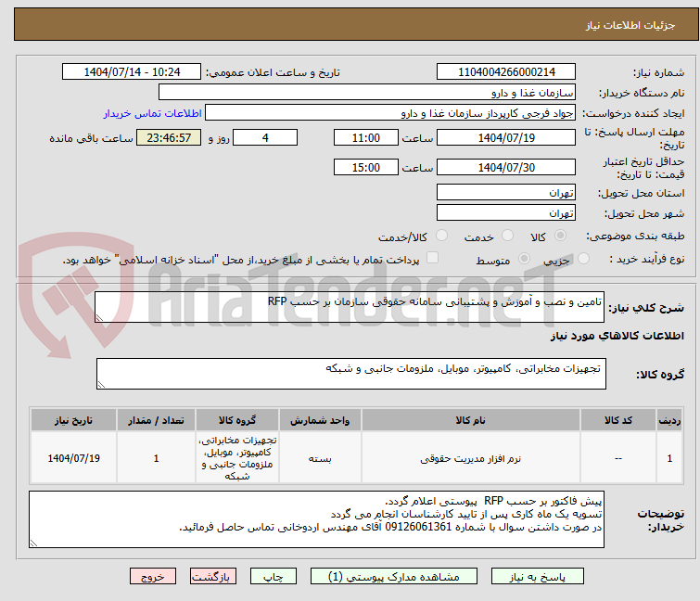Click the remaining time 23:46:57 field
Image resolution: width=700 pixels, height=601 pixels.
[169, 137]
